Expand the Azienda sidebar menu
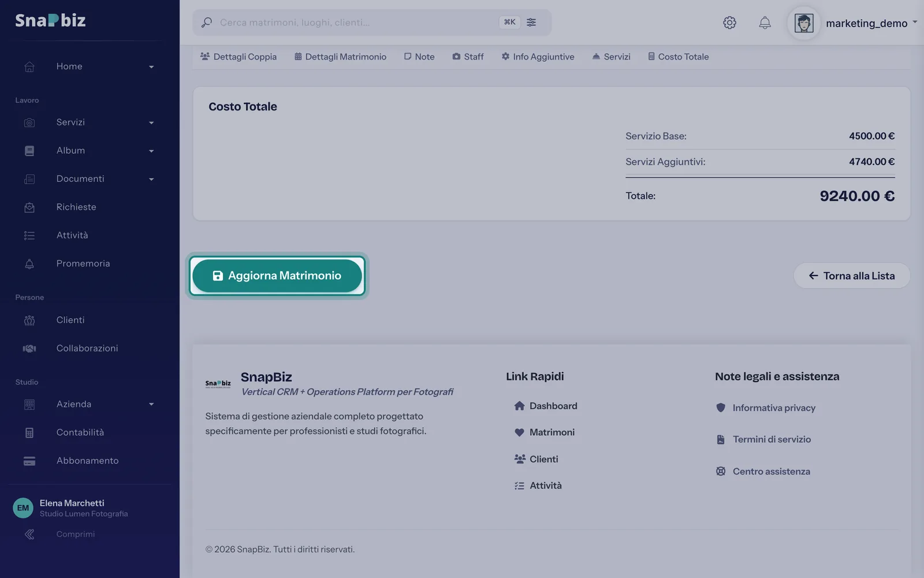 point(90,404)
